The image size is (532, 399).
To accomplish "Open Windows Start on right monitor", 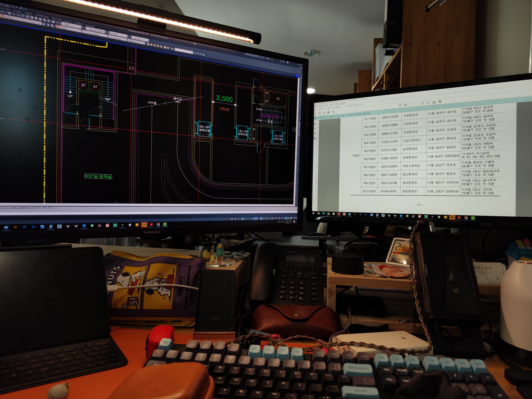I will pyautogui.click(x=313, y=213).
